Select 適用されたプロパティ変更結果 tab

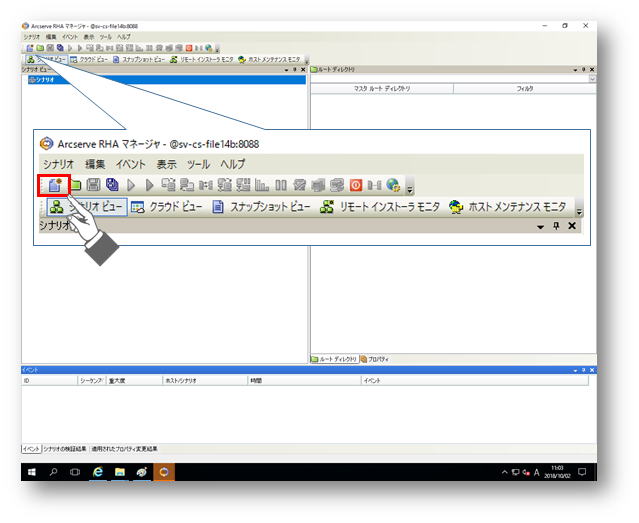(124, 449)
